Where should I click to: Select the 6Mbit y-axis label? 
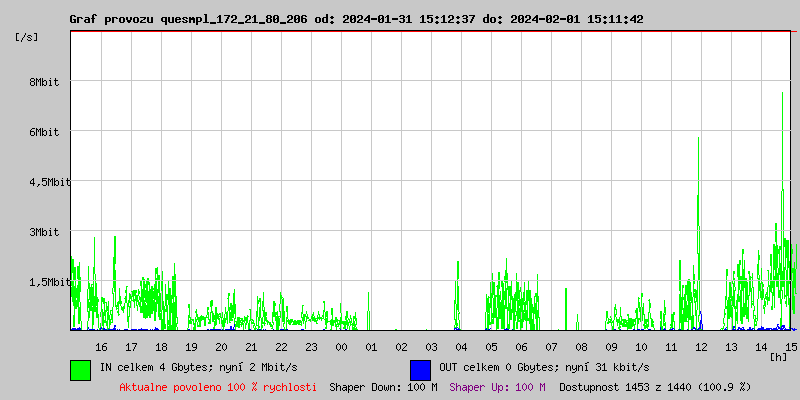pyautogui.click(x=43, y=132)
